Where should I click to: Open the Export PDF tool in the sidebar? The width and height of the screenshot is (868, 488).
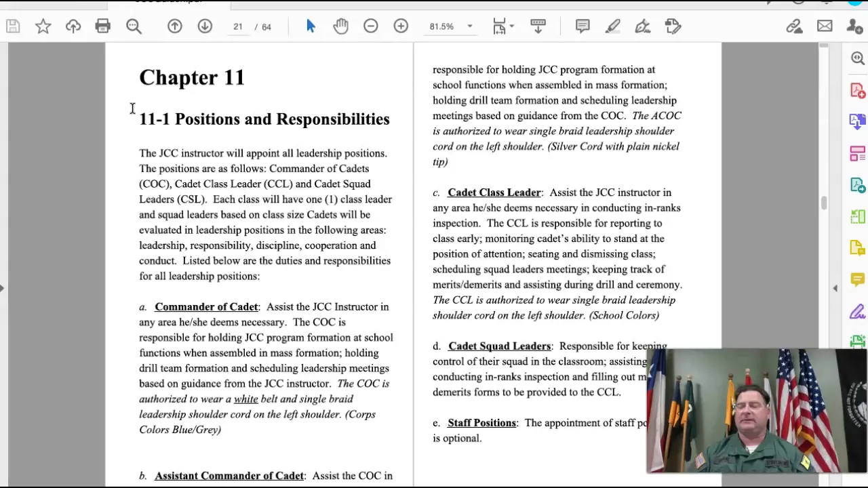(x=858, y=121)
